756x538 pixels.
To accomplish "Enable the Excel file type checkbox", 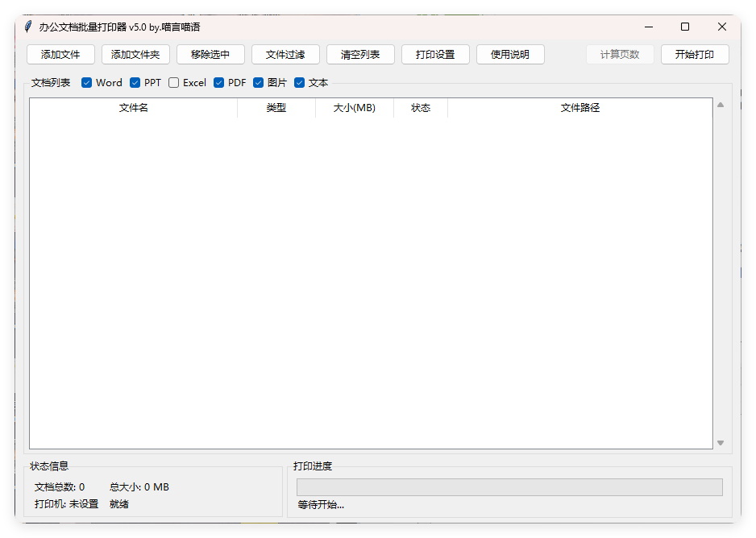I will 173,82.
